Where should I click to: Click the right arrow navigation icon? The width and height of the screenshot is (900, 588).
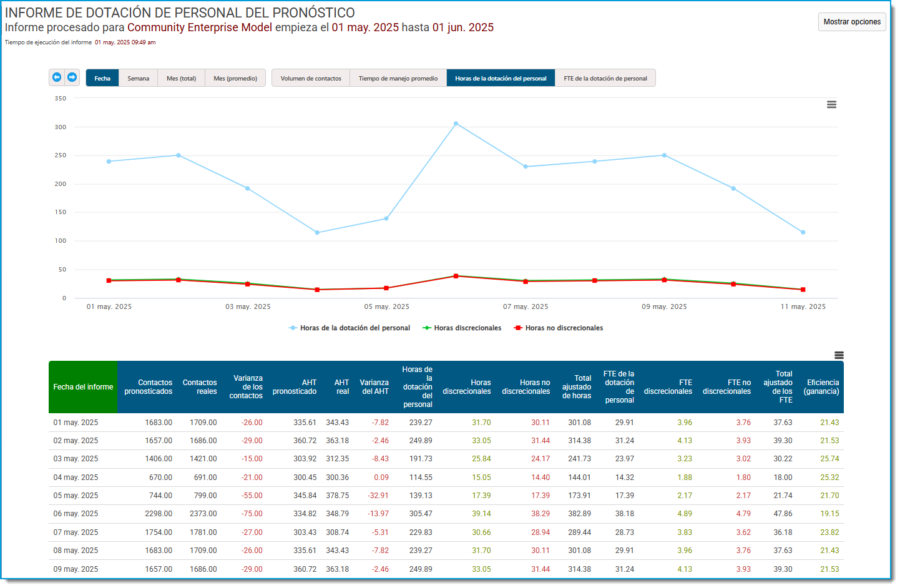pos(72,77)
